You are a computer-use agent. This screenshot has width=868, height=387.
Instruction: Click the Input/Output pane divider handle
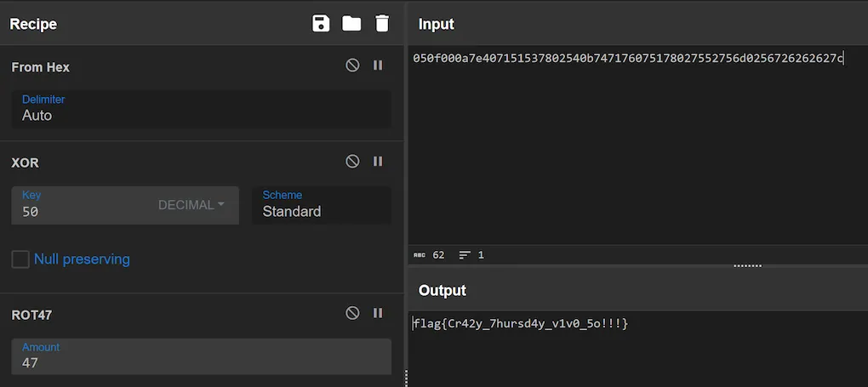746,265
